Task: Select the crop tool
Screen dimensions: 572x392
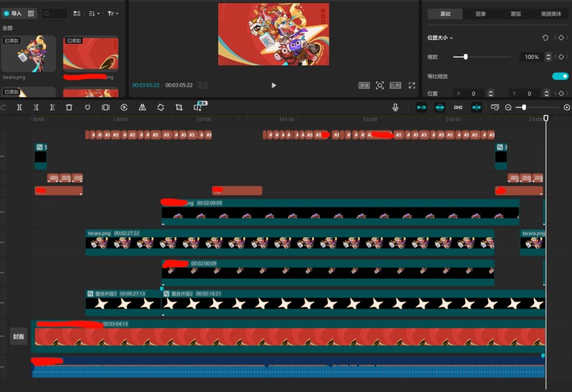Action: pyautogui.click(x=179, y=107)
